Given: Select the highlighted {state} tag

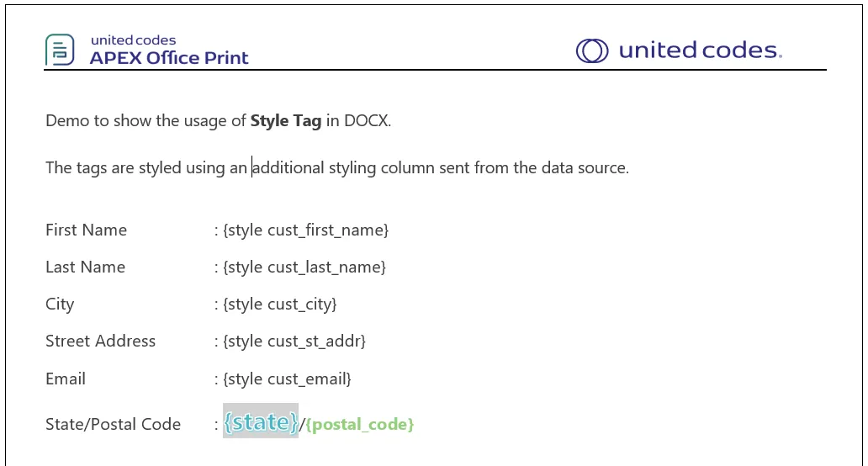Looking at the screenshot, I should click(261, 421).
